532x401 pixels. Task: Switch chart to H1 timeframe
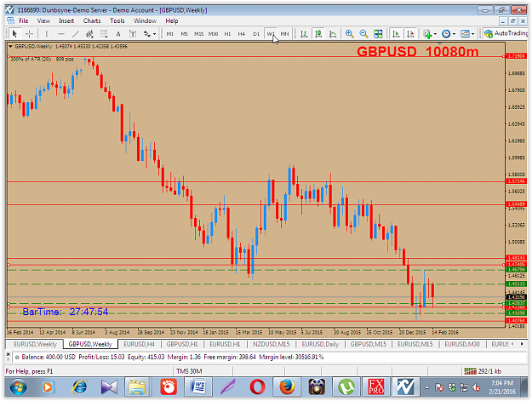click(x=227, y=33)
